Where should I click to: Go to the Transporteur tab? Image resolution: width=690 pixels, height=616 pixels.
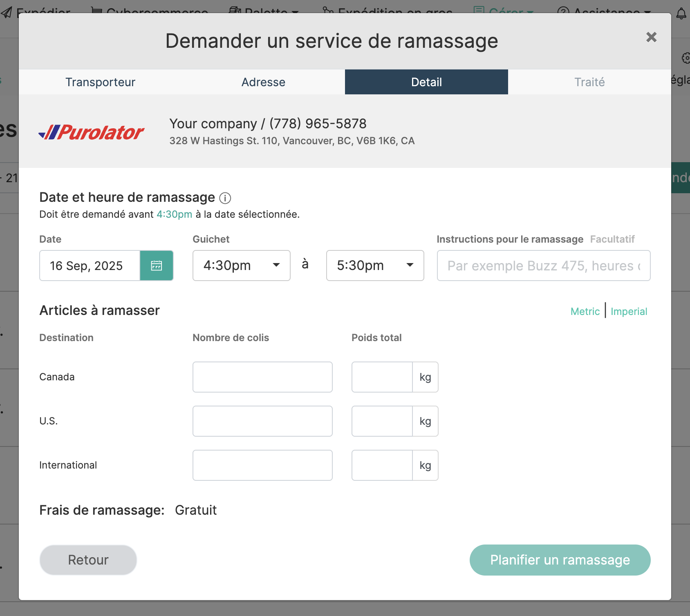pos(100,82)
